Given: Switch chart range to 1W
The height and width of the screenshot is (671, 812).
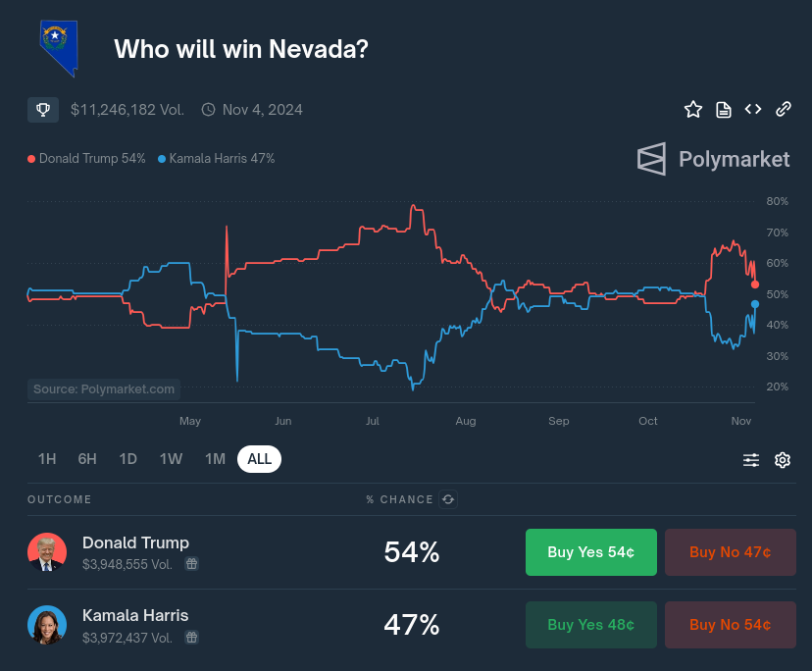Looking at the screenshot, I should 171,459.
